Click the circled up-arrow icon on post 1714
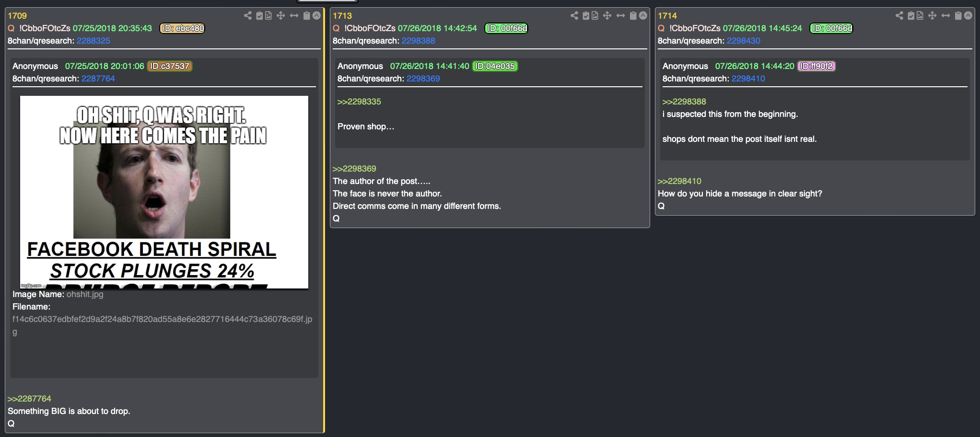This screenshot has width=980, height=437. [968, 16]
